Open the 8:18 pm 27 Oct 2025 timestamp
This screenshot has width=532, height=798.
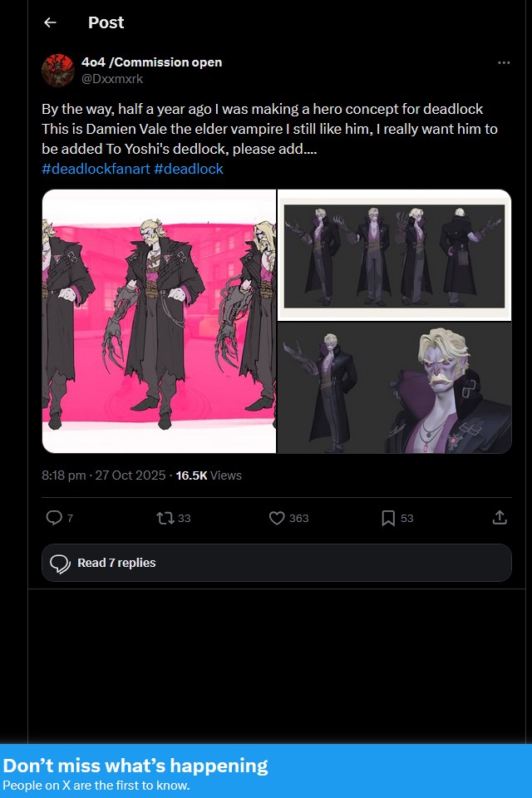tap(103, 475)
